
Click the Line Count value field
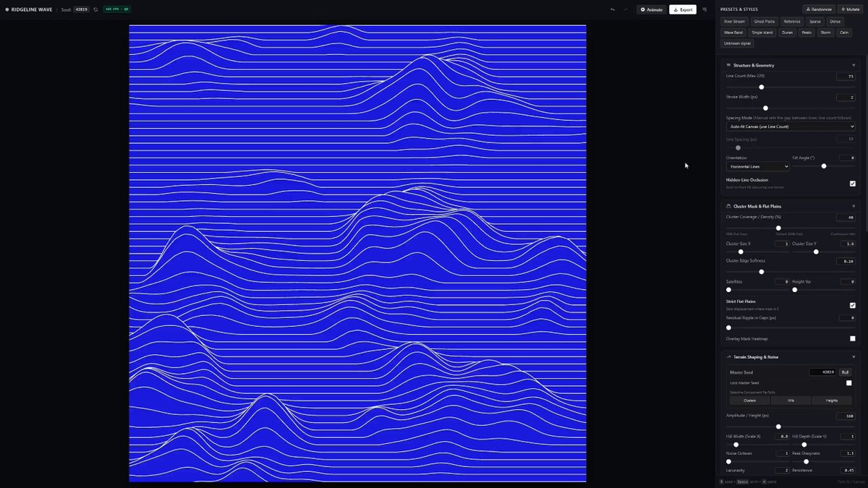pyautogui.click(x=846, y=76)
